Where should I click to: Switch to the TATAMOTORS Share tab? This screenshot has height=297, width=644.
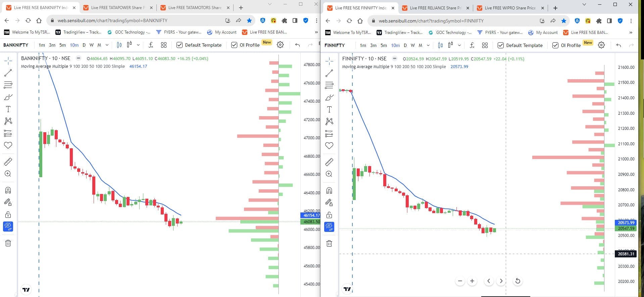point(195,8)
